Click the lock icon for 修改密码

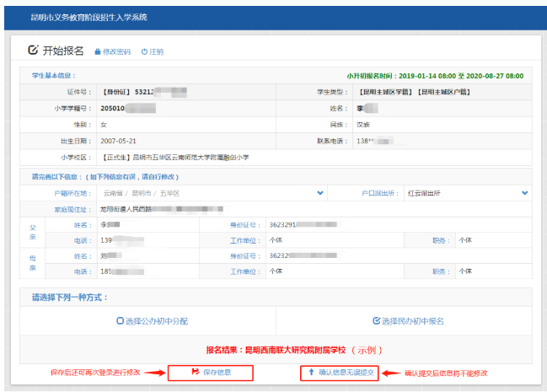click(98, 52)
